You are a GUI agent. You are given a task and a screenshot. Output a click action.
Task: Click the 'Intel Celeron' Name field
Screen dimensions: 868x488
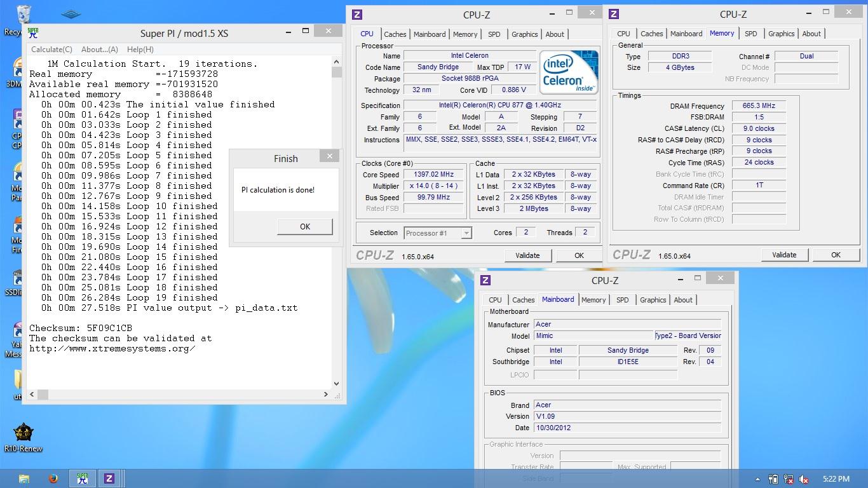coord(470,56)
